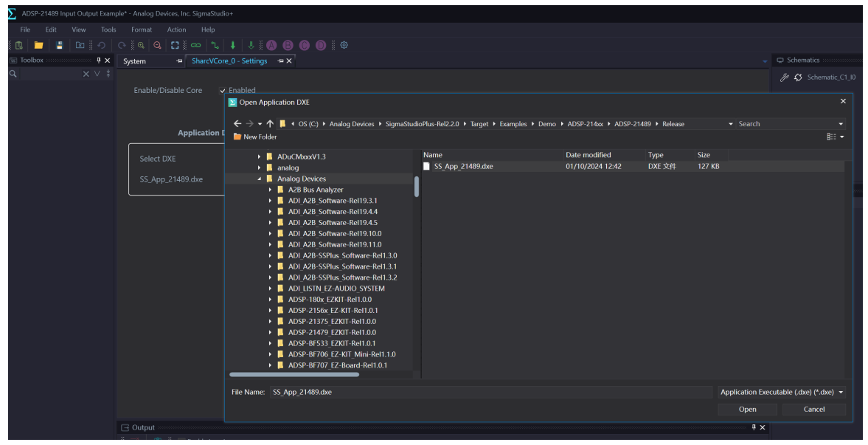
Task: Open the recent locations dropdown arrow
Action: click(x=260, y=124)
